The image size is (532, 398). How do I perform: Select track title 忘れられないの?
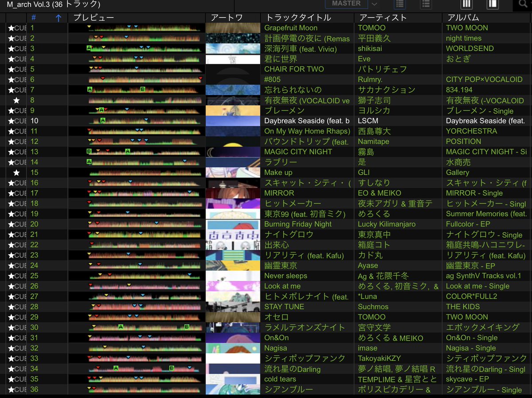(293, 90)
